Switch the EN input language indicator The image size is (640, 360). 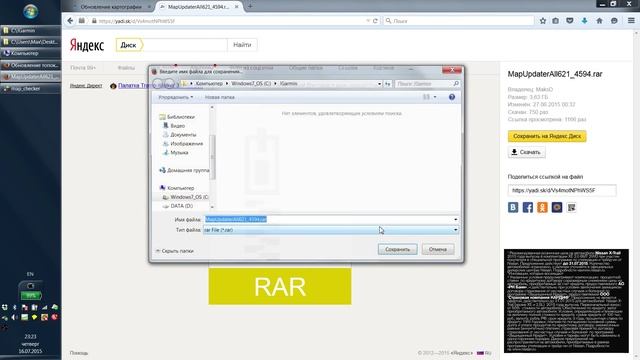(30, 274)
